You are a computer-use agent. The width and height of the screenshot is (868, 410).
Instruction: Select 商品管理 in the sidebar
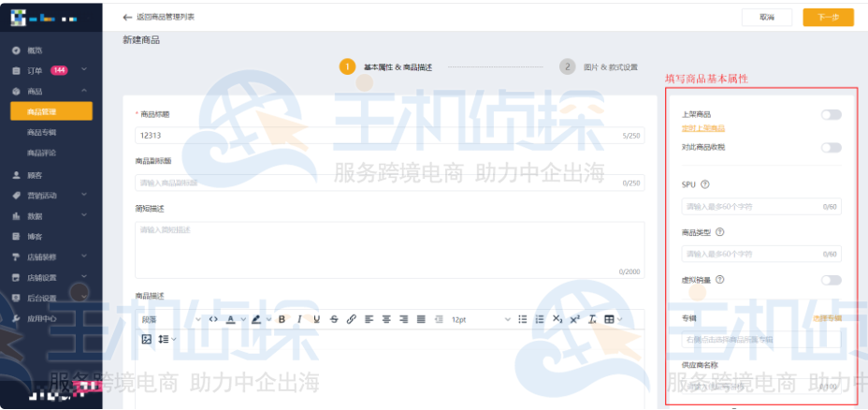(51, 111)
